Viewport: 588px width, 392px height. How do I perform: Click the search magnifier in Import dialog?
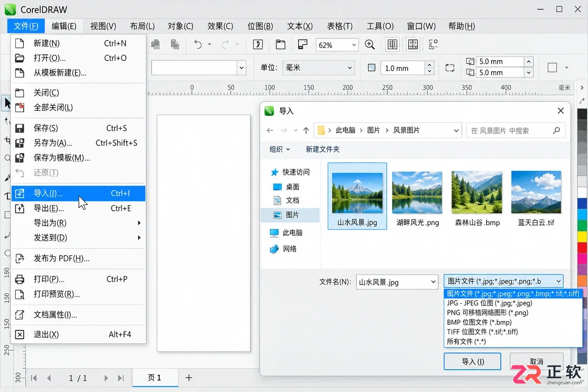[557, 130]
